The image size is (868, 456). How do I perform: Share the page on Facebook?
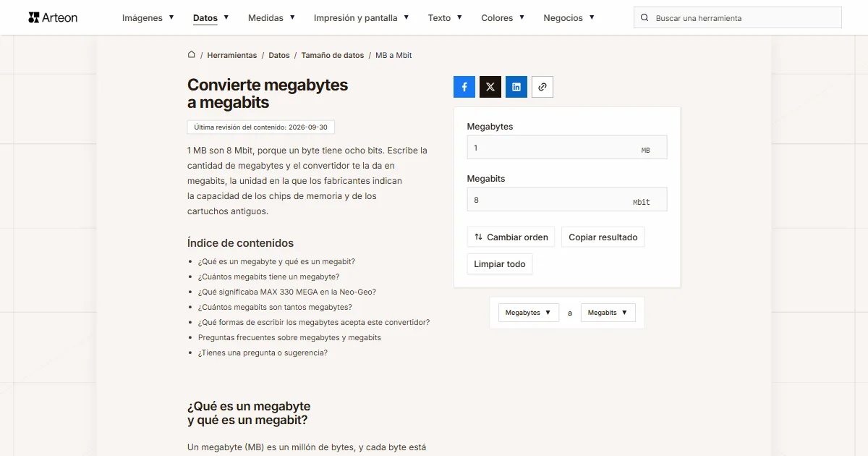click(x=464, y=87)
